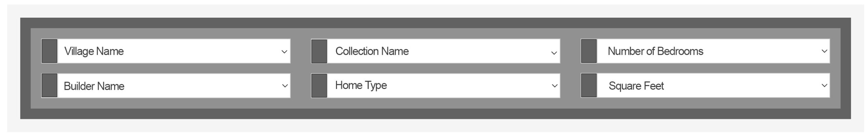Expand Home Type using its chevron arrow

click(x=555, y=86)
